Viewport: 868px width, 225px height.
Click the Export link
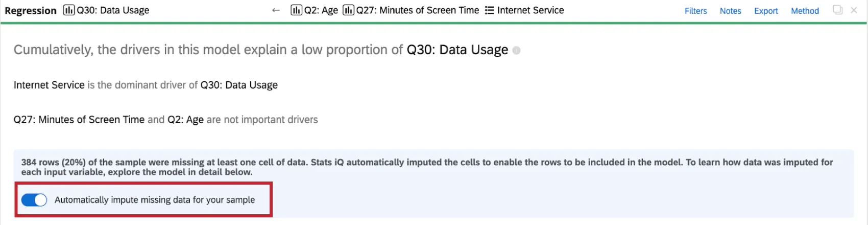point(766,11)
